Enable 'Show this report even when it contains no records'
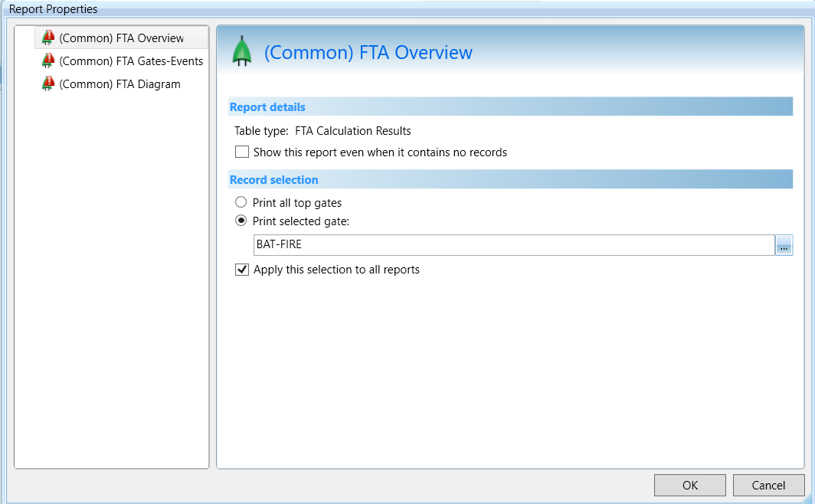815x504 pixels. [242, 152]
